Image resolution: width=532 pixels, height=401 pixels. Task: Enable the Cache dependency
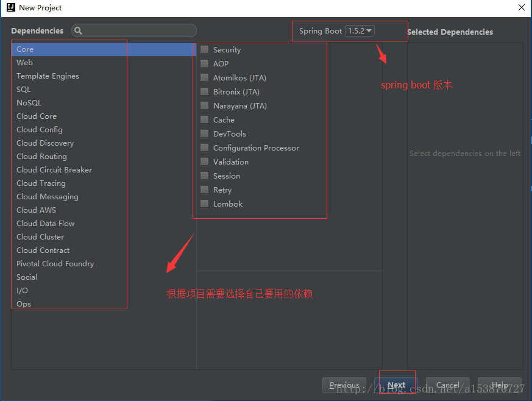204,120
